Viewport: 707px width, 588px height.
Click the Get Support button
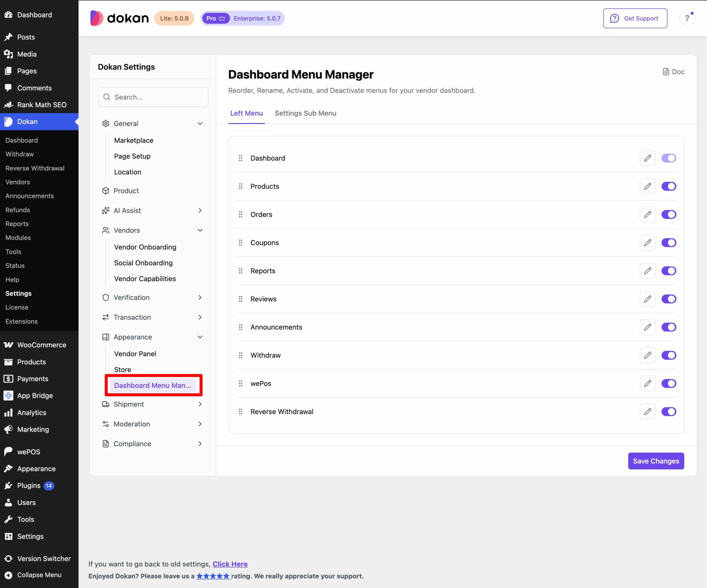pos(635,18)
